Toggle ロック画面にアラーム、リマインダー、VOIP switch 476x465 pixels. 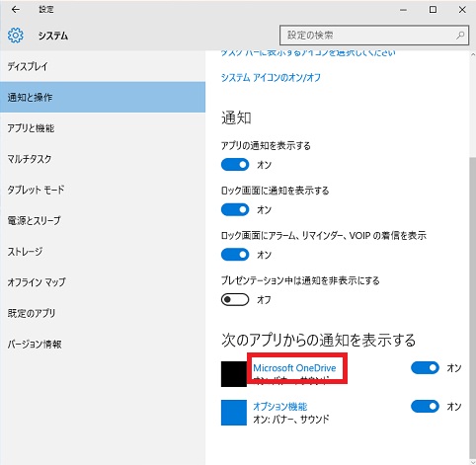235,255
